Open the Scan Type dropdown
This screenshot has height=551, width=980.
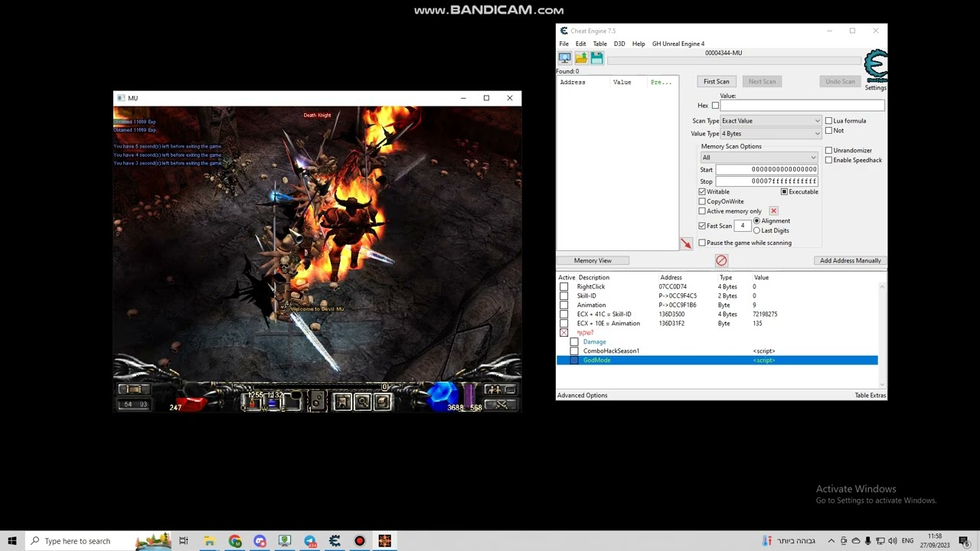(770, 121)
